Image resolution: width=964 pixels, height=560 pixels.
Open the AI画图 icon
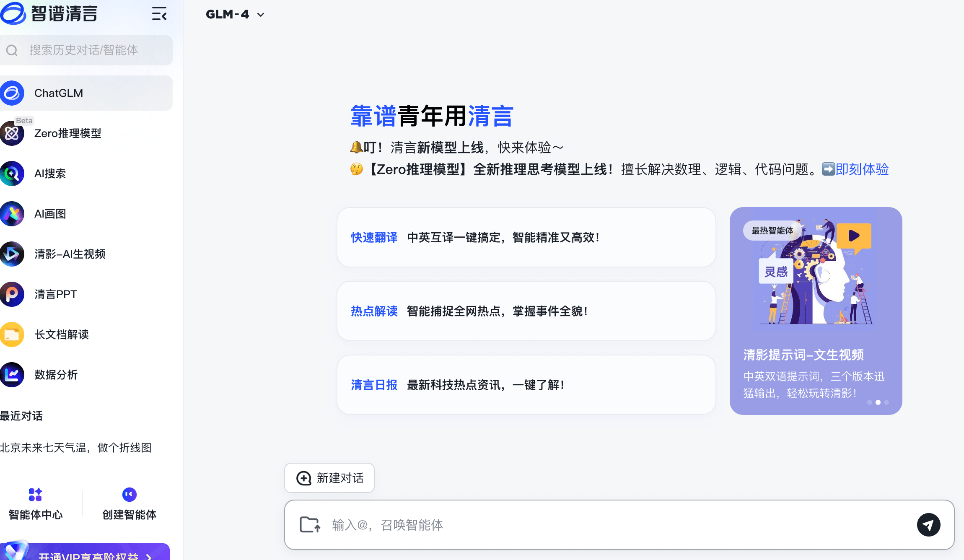point(12,214)
